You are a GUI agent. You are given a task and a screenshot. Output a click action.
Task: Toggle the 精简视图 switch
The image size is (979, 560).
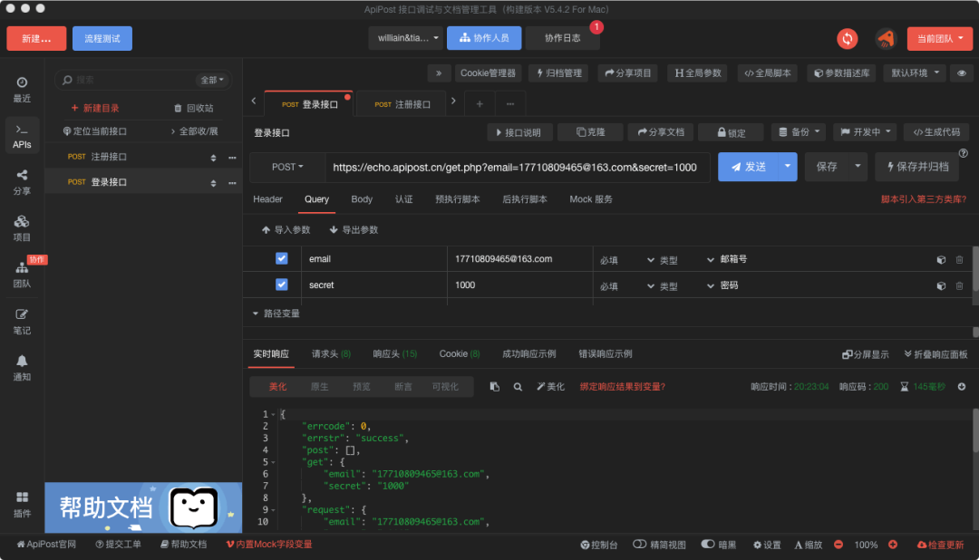639,544
